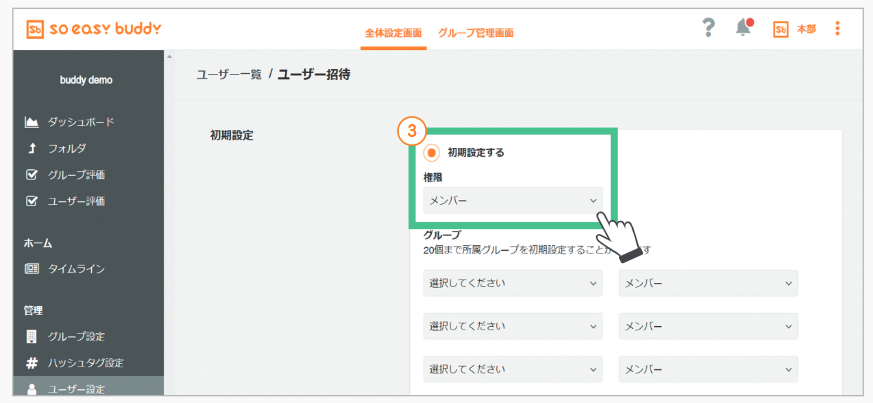Image resolution: width=873 pixels, height=403 pixels.
Task: Open the help question mark icon
Action: click(708, 28)
